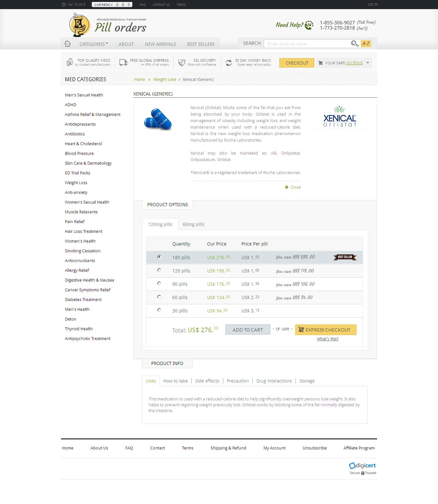Image resolution: width=438 pixels, height=504 pixels.
Task: Click the Log In link
Action: tap(373, 5)
